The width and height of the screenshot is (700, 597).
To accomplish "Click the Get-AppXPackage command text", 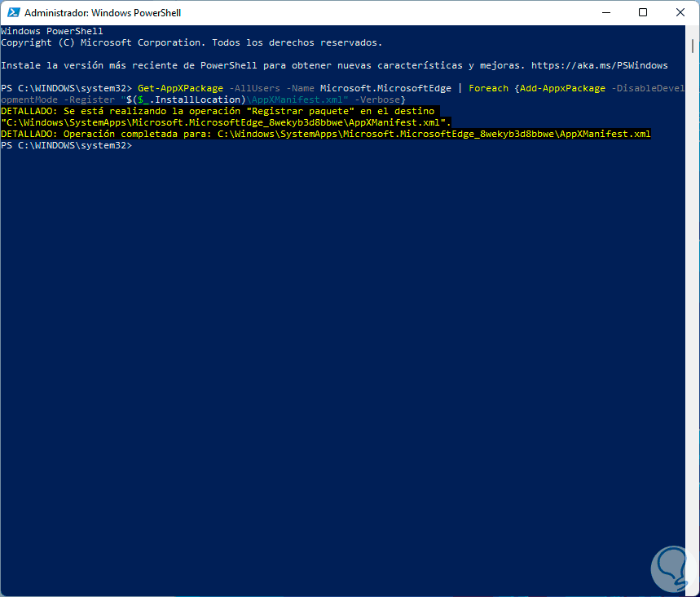I will click(x=180, y=88).
